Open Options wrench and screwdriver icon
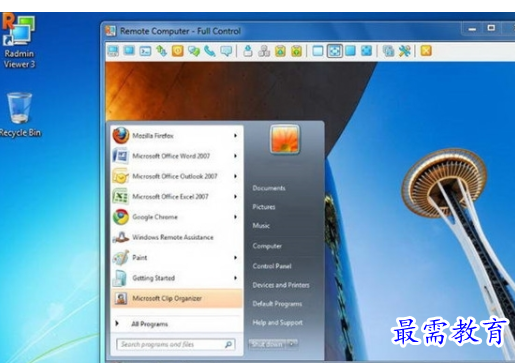Screen dimensions: 515x363 (405, 51)
